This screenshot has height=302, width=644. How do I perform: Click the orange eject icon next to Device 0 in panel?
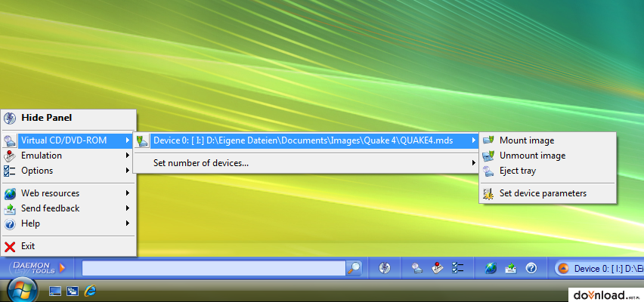tap(564, 269)
